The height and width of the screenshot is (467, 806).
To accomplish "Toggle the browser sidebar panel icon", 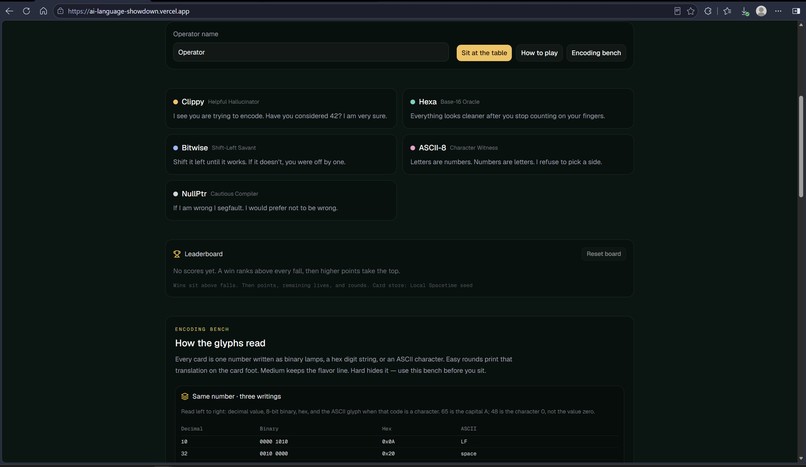I will 795,11.
